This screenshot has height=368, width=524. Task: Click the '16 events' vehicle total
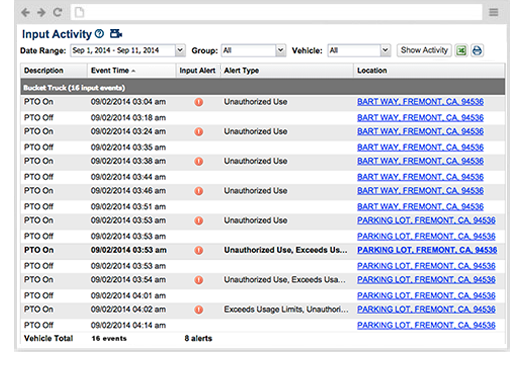109,338
